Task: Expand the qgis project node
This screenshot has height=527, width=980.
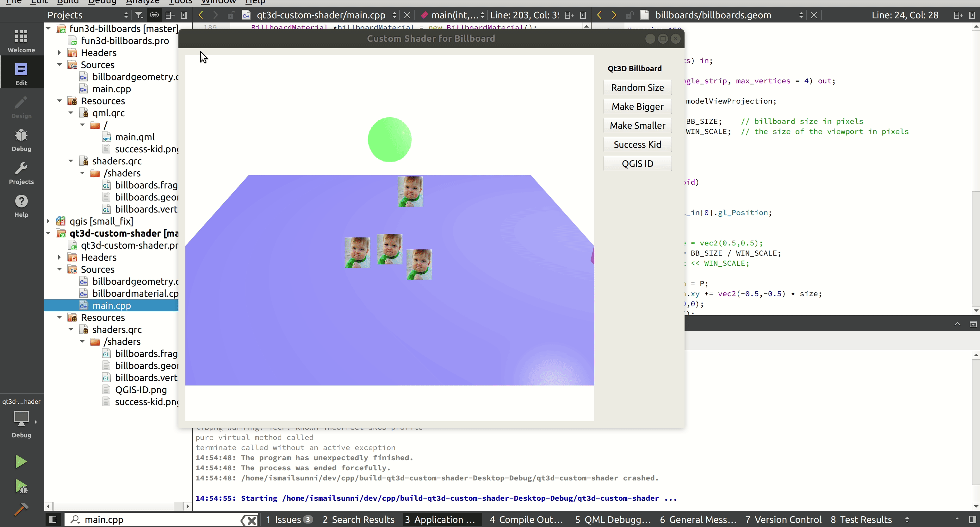Action: coord(49,221)
